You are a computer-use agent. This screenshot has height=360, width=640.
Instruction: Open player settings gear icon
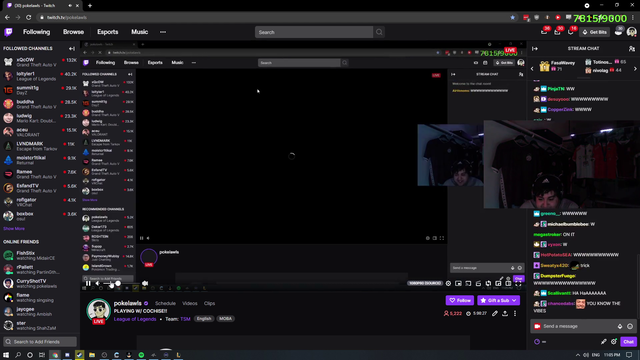448,283
